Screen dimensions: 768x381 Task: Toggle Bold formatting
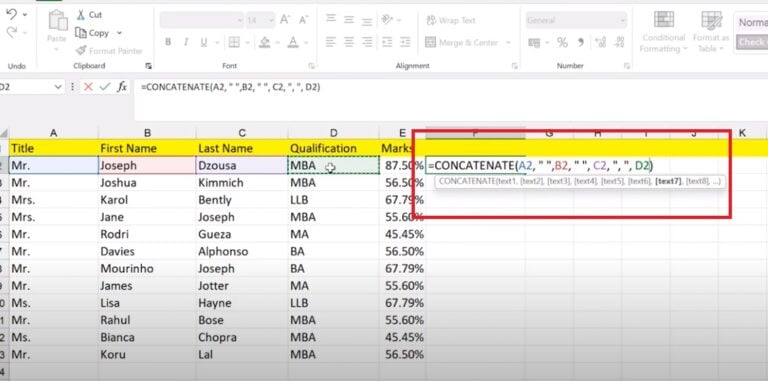pyautogui.click(x=168, y=42)
